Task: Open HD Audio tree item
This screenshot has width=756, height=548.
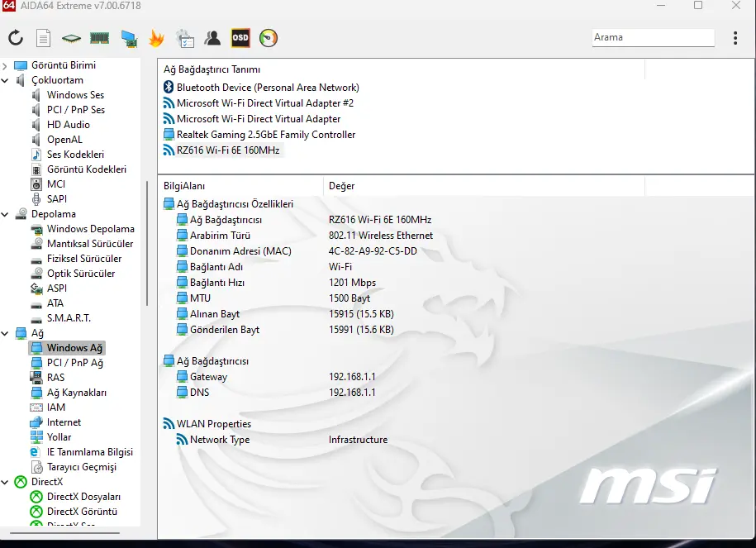Action: coord(68,125)
